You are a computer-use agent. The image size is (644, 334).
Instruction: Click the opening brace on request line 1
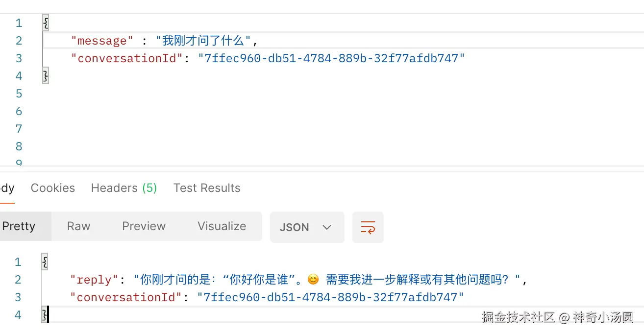click(46, 23)
